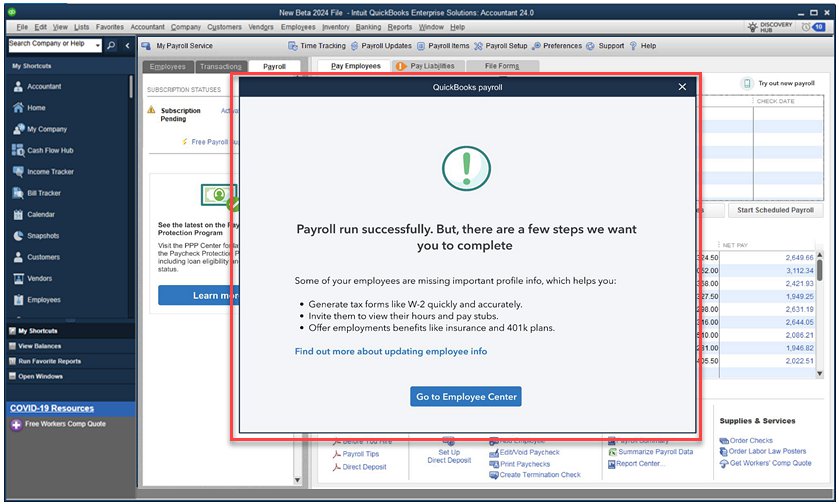Open Calendar from My Shortcuts
Image resolution: width=839 pixels, height=504 pixels.
pyautogui.click(x=18, y=215)
